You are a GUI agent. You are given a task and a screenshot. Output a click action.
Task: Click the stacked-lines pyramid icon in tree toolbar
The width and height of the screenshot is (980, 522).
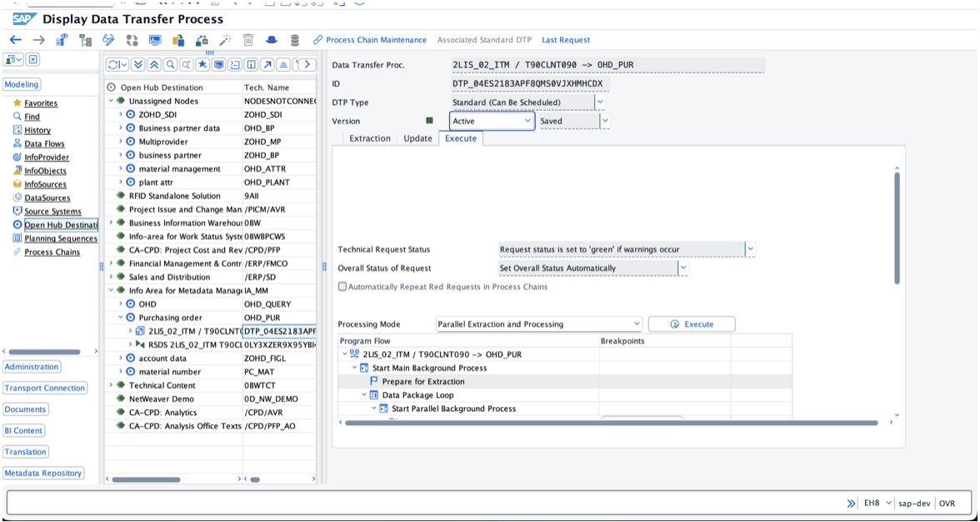click(x=283, y=64)
